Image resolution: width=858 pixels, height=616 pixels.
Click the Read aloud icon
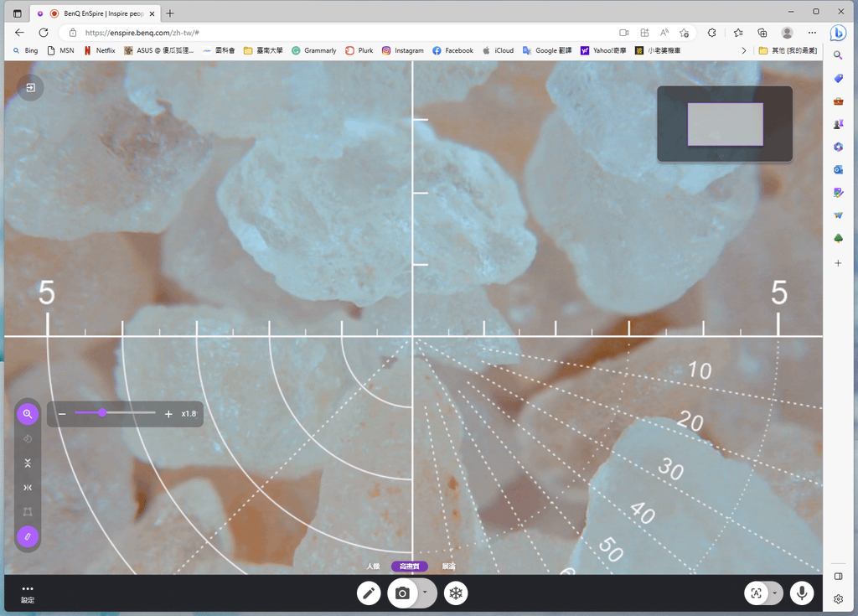tap(664, 33)
